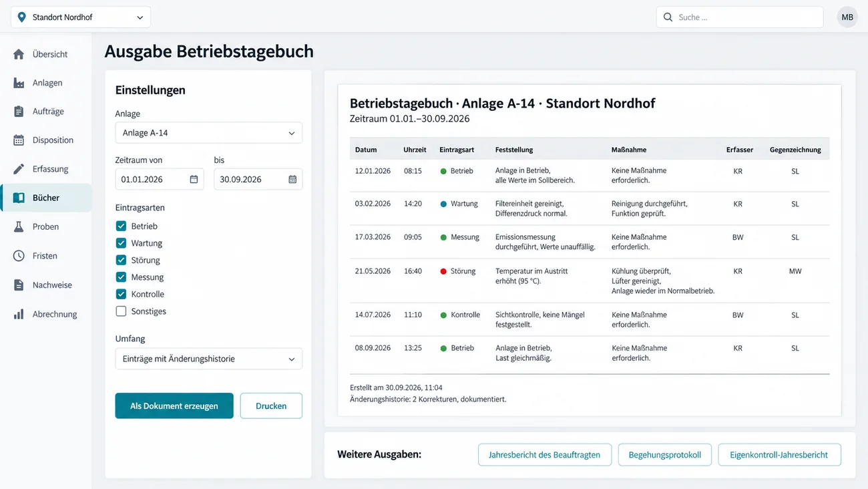Click the calendar icon beside Disposition
868x489 pixels.
[x=19, y=140]
